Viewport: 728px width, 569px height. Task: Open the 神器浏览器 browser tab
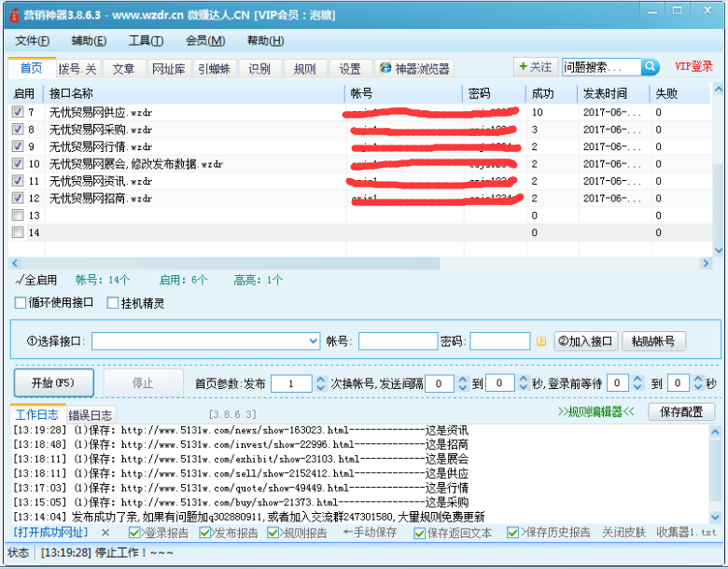click(414, 69)
